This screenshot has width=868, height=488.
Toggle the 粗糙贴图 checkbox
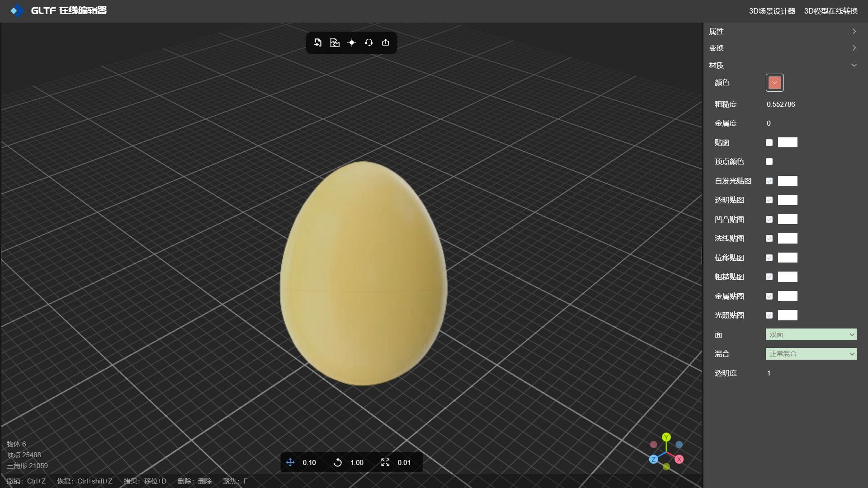pos(769,277)
